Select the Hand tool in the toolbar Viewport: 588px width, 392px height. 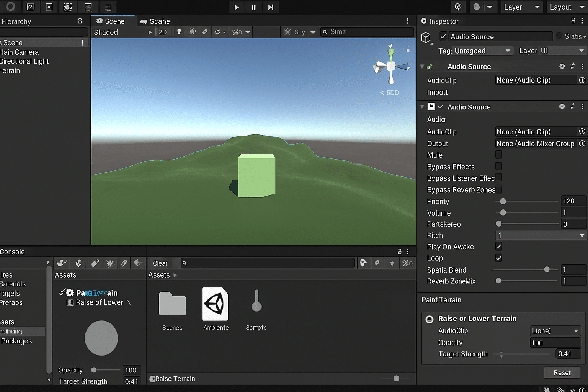(10, 7)
